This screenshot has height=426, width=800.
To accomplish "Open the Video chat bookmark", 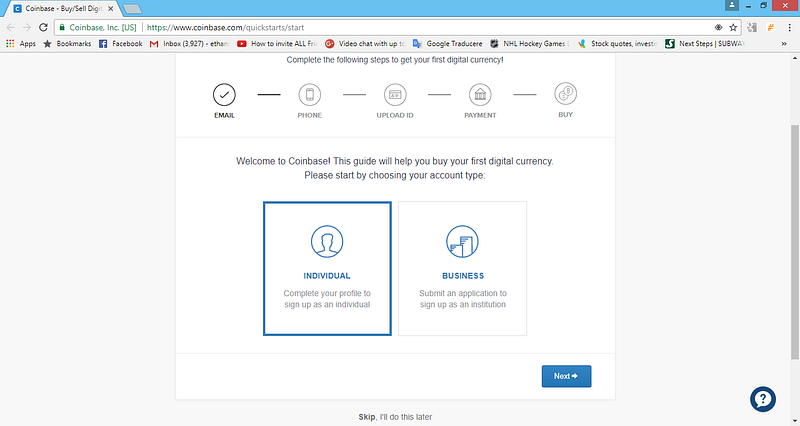I will (365, 44).
